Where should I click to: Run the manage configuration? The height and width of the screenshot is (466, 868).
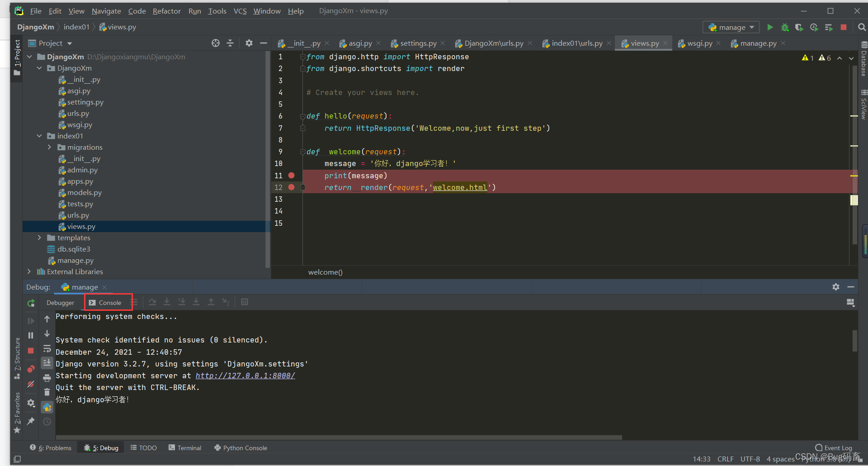pyautogui.click(x=770, y=27)
